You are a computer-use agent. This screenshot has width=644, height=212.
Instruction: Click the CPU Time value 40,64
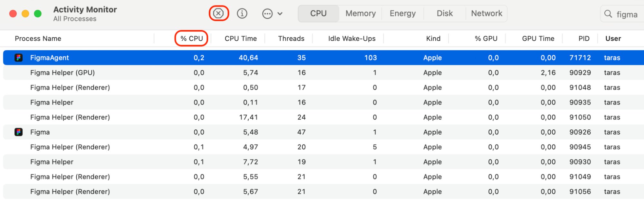248,58
